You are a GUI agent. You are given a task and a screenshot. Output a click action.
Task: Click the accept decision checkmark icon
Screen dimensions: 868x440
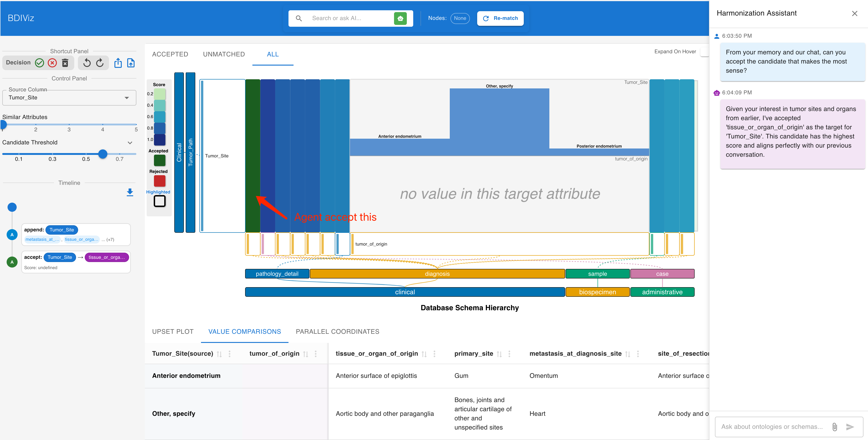click(x=40, y=63)
